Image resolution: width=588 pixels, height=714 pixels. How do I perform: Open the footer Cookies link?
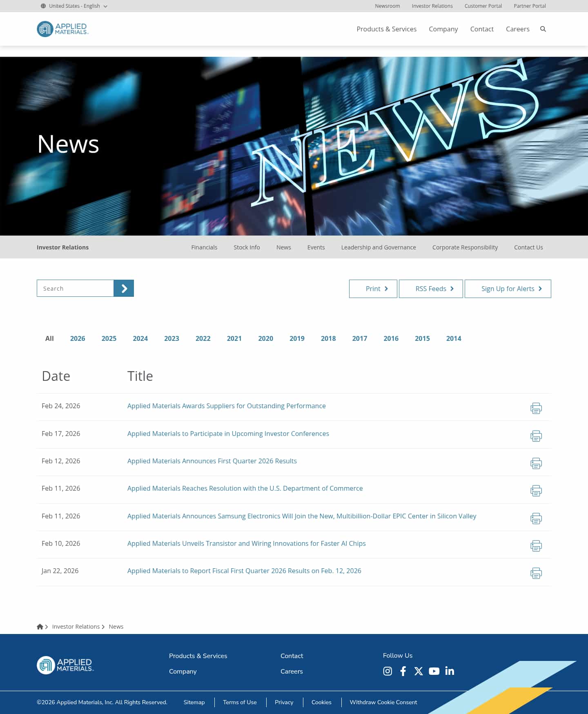(x=321, y=702)
